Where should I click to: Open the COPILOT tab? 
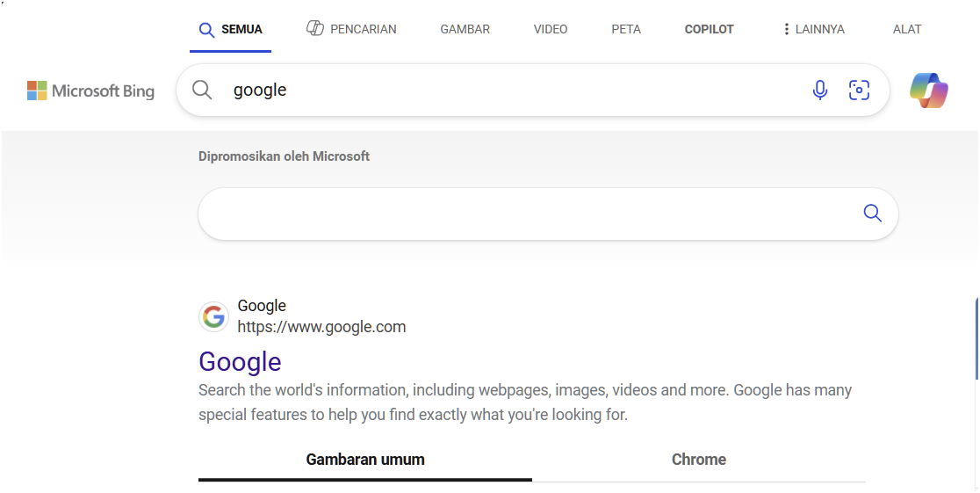coord(710,29)
